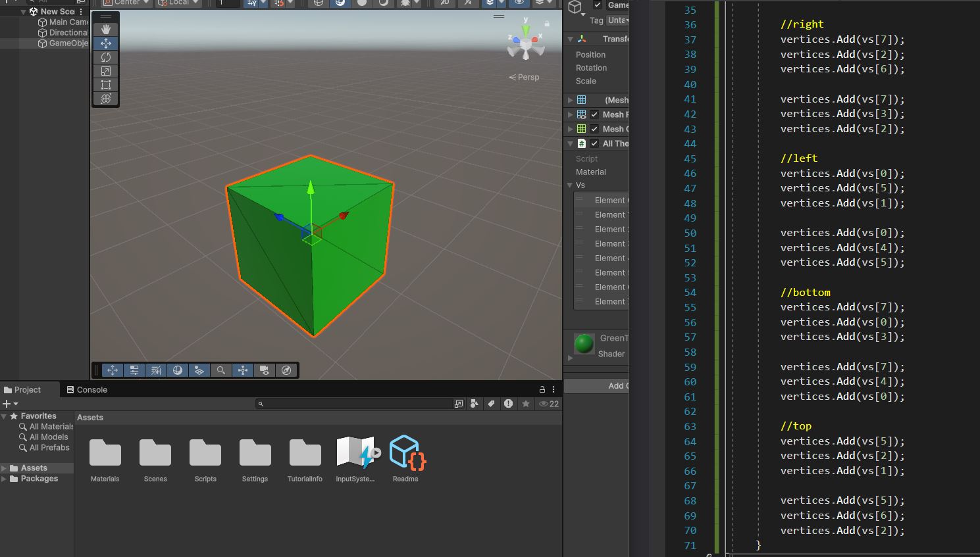Viewport: 980px width, 557px height.
Task: Collapse the New Scene hierarchy arrow
Action: coord(24,11)
